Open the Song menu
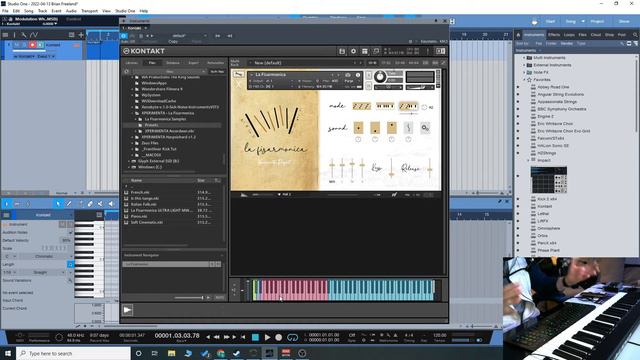 pos(29,11)
